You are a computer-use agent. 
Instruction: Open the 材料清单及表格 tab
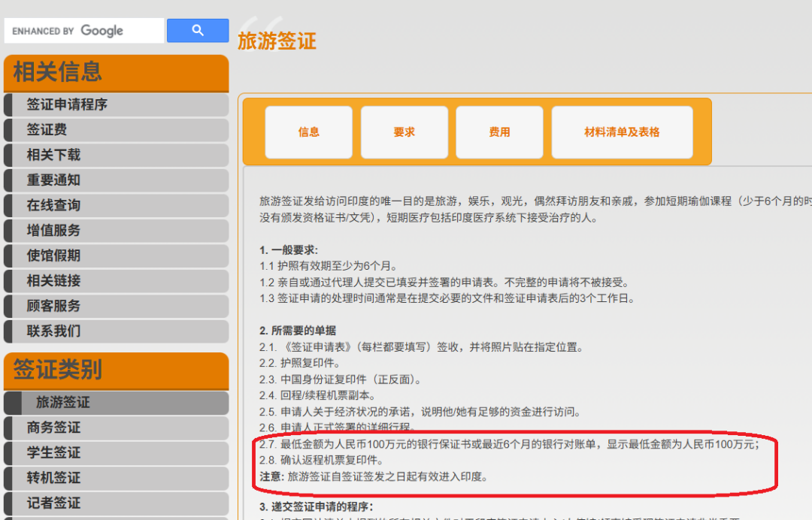(623, 132)
